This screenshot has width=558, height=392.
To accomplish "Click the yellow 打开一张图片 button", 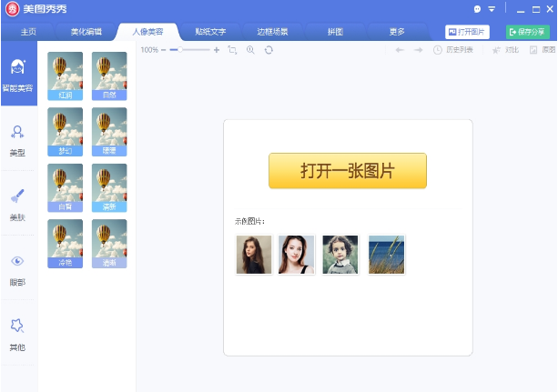I will pos(348,171).
